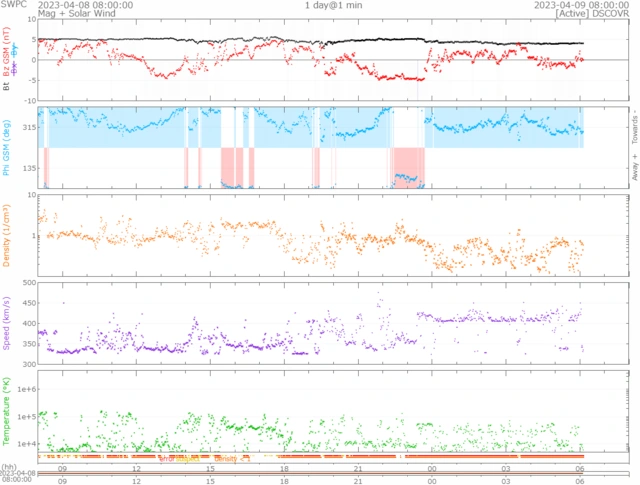Select the green Temperature (°K) axis label
Image resolution: width=640 pixels, height=485 pixels.
[x=6, y=411]
